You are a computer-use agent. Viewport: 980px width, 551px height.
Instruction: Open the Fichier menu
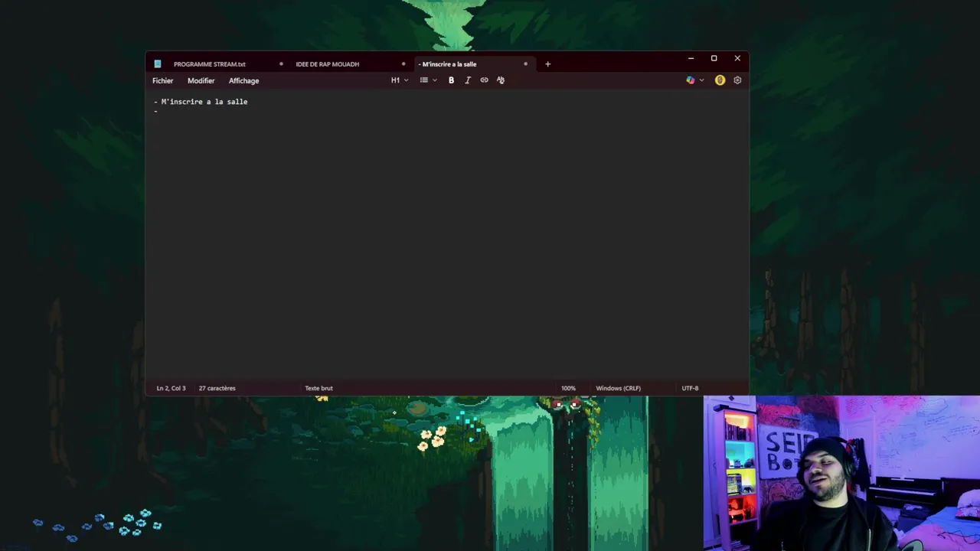coord(162,80)
